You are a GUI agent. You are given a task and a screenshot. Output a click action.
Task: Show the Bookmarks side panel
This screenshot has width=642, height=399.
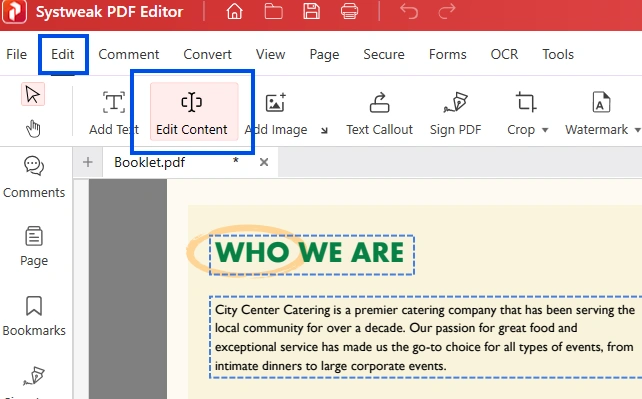(34, 316)
